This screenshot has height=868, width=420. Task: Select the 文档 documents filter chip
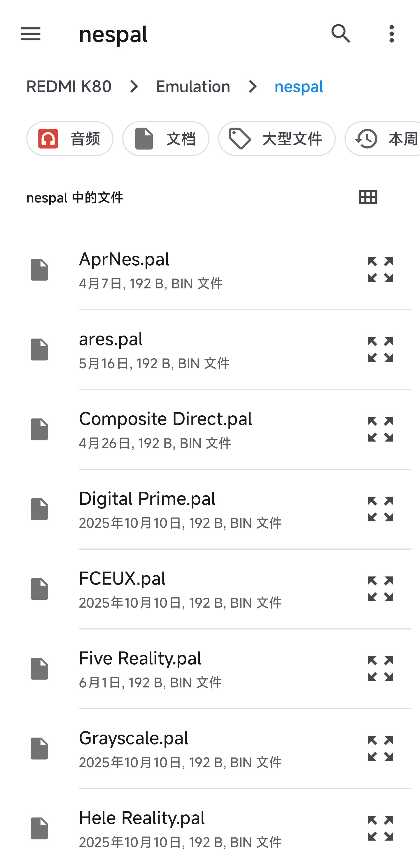166,138
